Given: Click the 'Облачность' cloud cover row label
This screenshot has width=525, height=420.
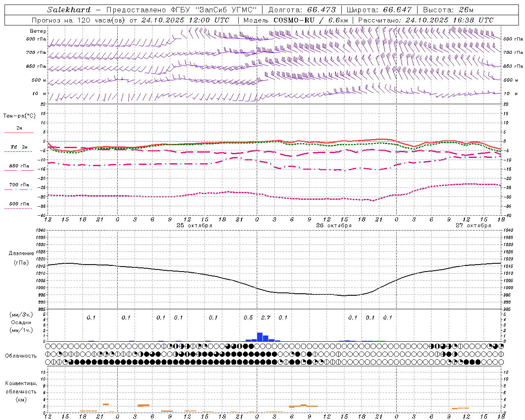Looking at the screenshot, I should click(21, 356).
